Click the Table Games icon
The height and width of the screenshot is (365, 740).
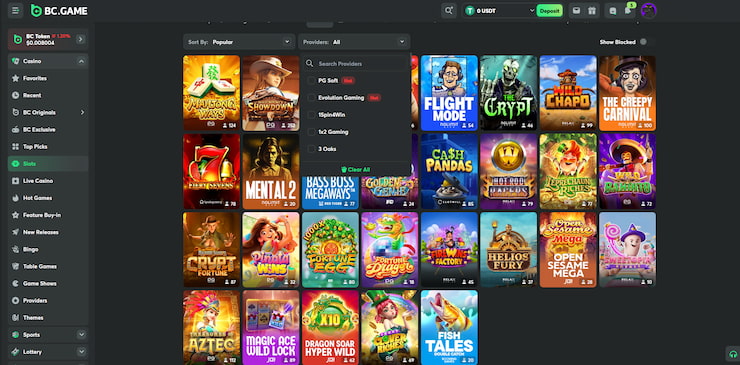(x=16, y=266)
